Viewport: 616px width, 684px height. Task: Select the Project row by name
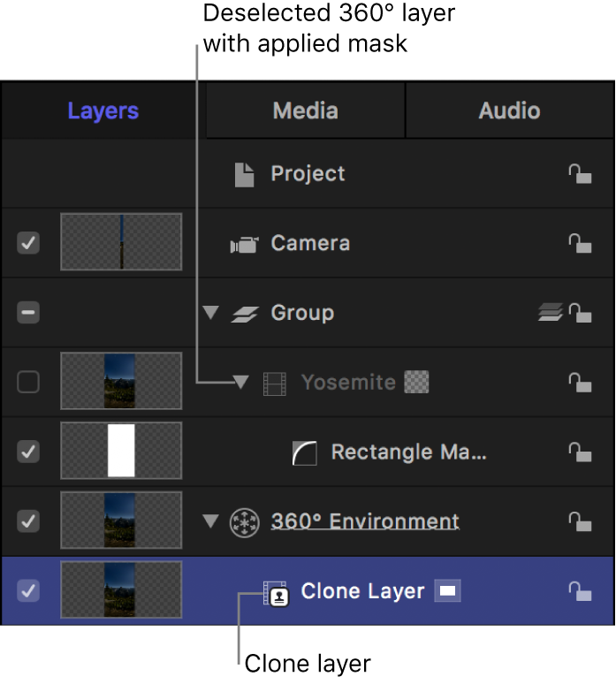[x=308, y=174]
